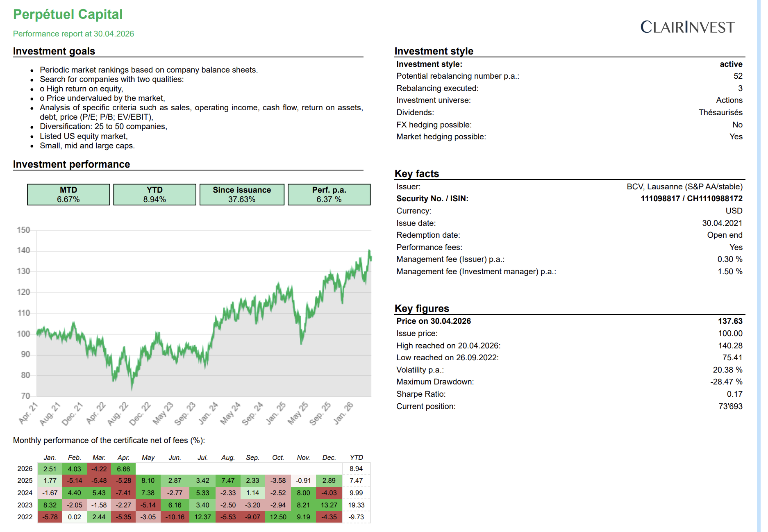768x532 pixels.
Task: Click the Investment performance heading
Action: pyautogui.click(x=71, y=164)
